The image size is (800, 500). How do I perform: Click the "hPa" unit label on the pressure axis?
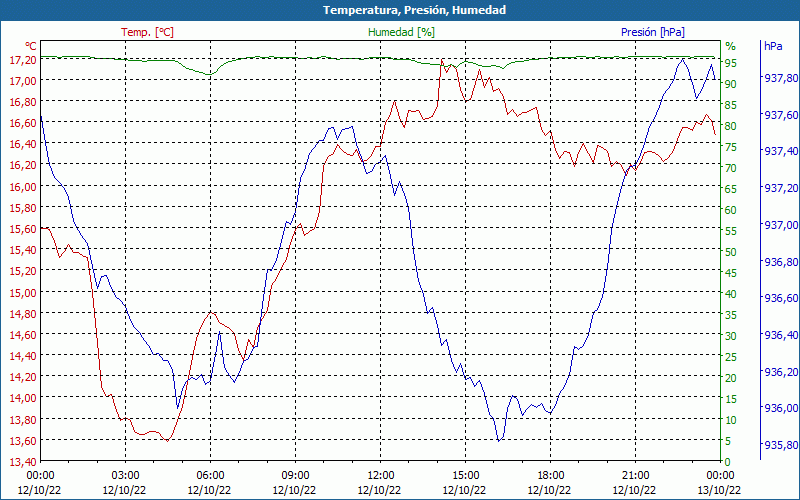click(773, 46)
